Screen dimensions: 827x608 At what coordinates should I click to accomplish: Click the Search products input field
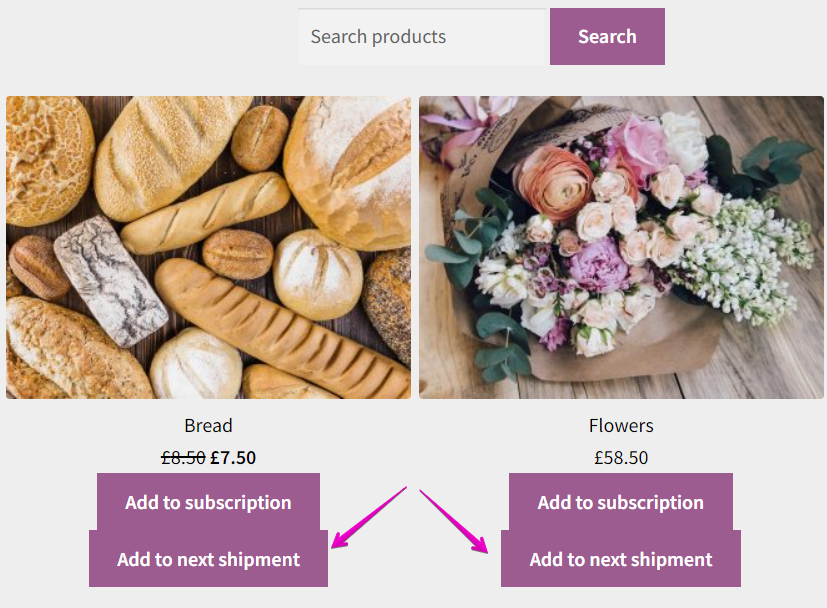(x=422, y=37)
